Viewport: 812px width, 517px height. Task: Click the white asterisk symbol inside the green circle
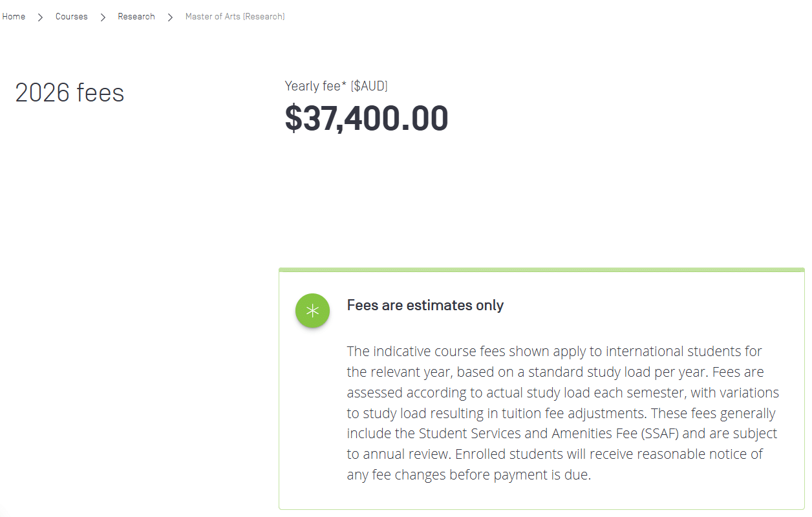pyautogui.click(x=312, y=311)
